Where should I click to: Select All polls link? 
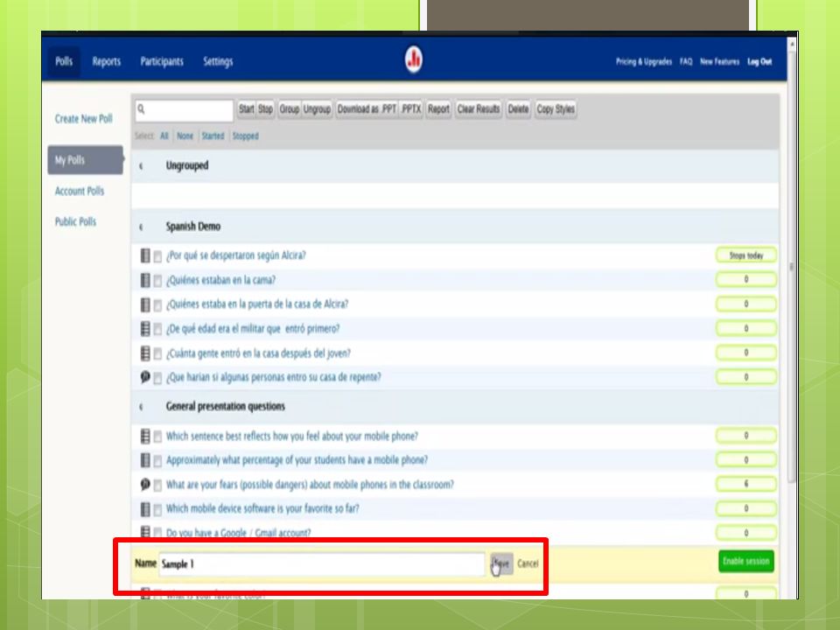(164, 136)
